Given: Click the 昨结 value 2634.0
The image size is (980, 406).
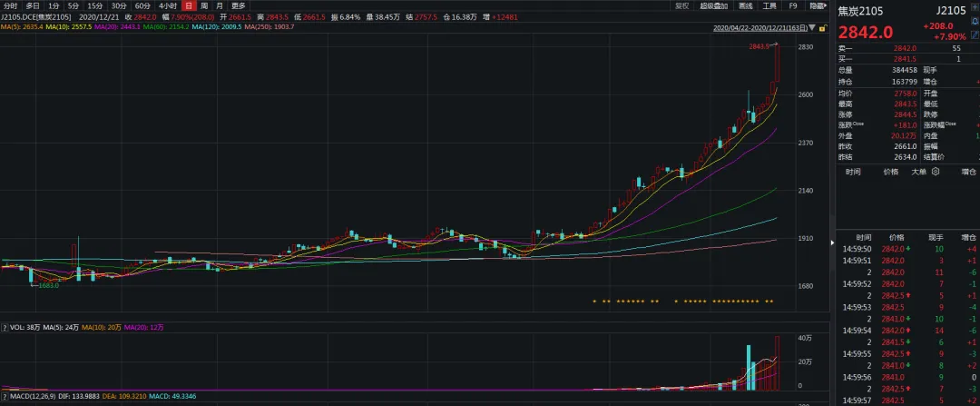Looking at the screenshot, I should point(905,157).
